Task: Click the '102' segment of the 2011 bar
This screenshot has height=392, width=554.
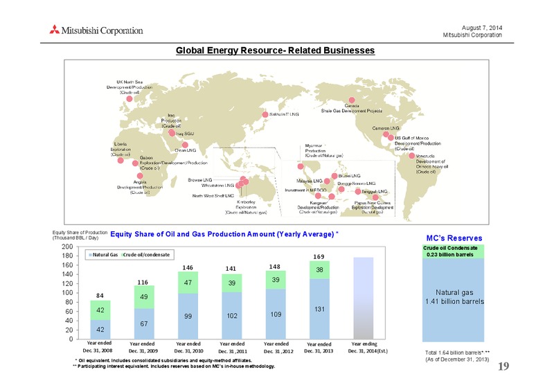Action: [x=232, y=316]
